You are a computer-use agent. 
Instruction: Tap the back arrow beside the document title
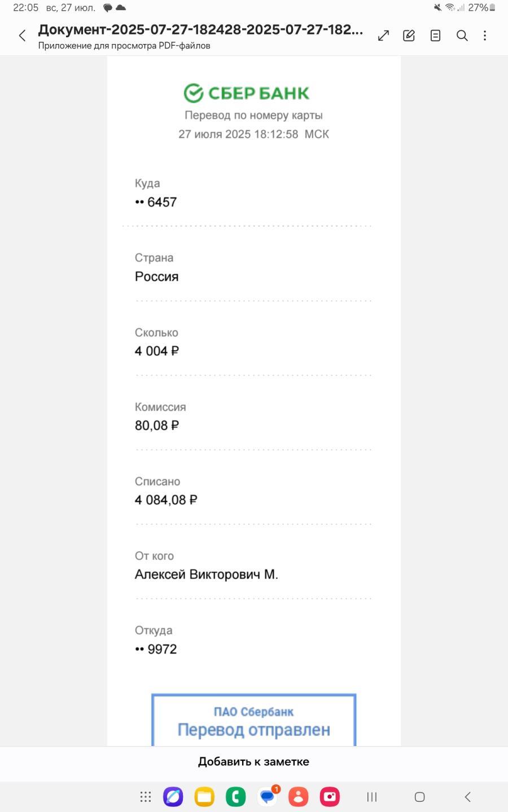tap(22, 36)
